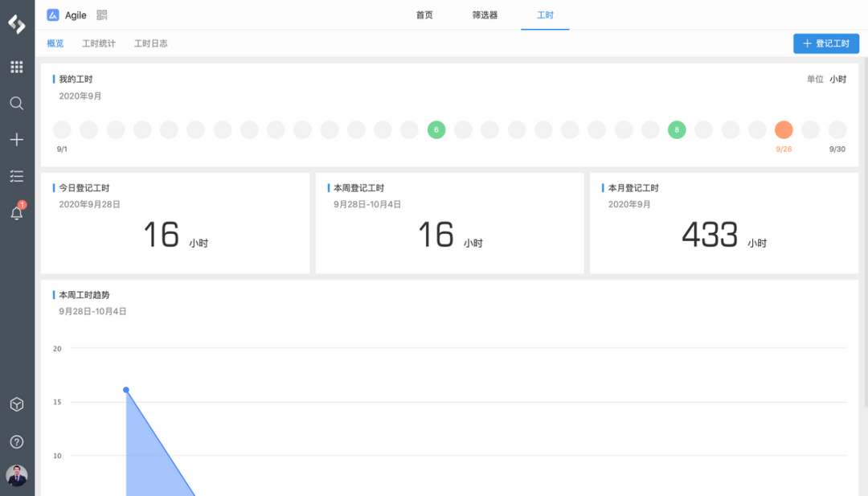Open the QR code icon beside Agile

coord(102,15)
